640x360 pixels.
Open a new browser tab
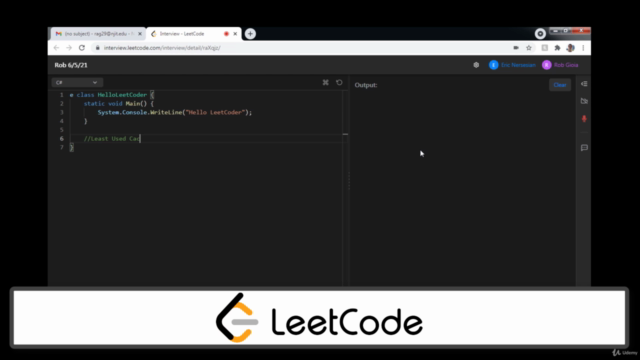point(250,34)
